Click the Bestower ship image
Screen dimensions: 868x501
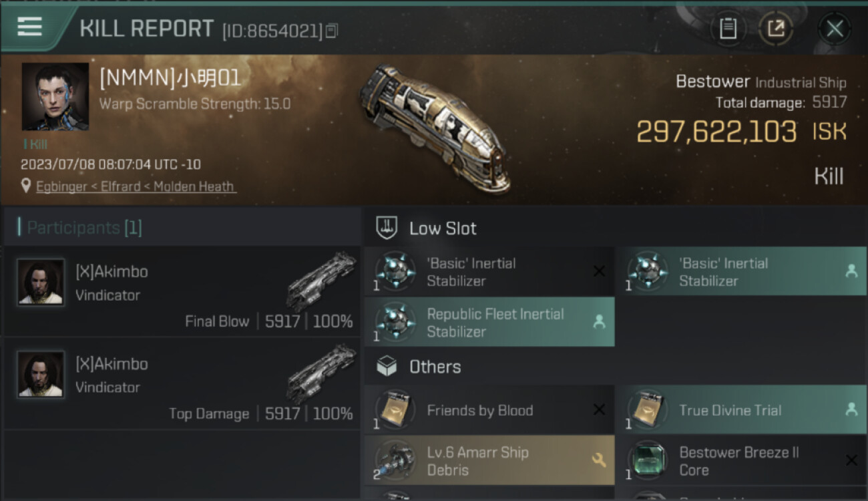[434, 127]
